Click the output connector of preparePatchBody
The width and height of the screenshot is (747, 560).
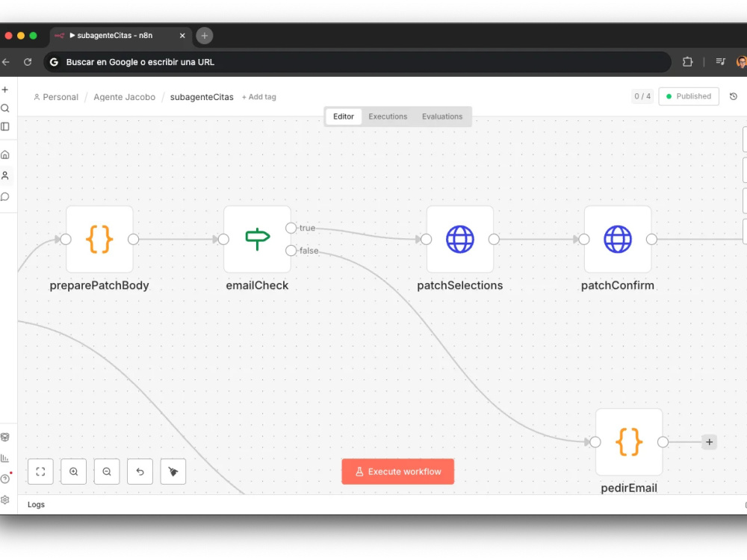click(x=134, y=239)
